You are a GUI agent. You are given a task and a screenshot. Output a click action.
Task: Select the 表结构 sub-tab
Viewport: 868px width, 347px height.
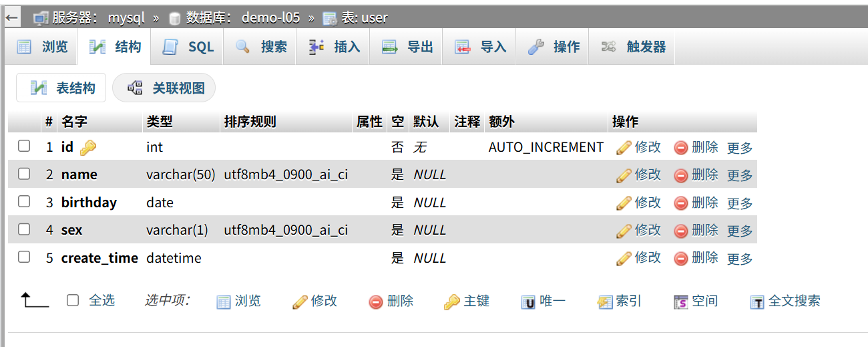pyautogui.click(x=61, y=88)
